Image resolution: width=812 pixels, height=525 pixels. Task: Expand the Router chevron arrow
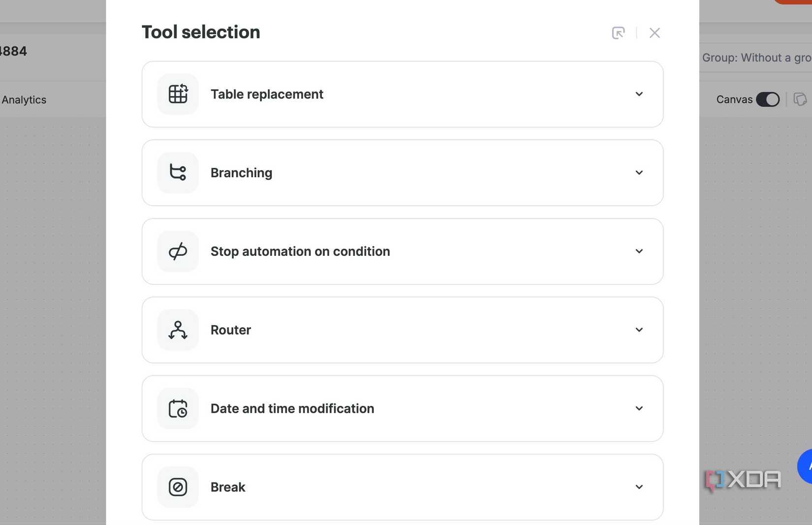[x=639, y=330]
